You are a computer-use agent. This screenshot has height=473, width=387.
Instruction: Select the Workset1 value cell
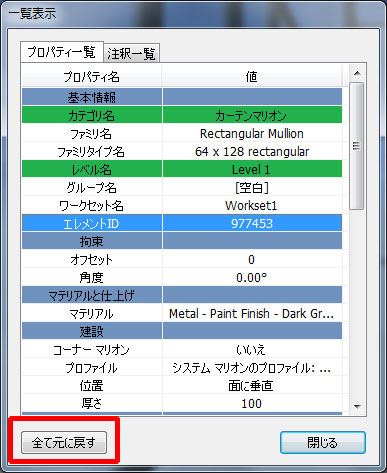tap(252, 205)
